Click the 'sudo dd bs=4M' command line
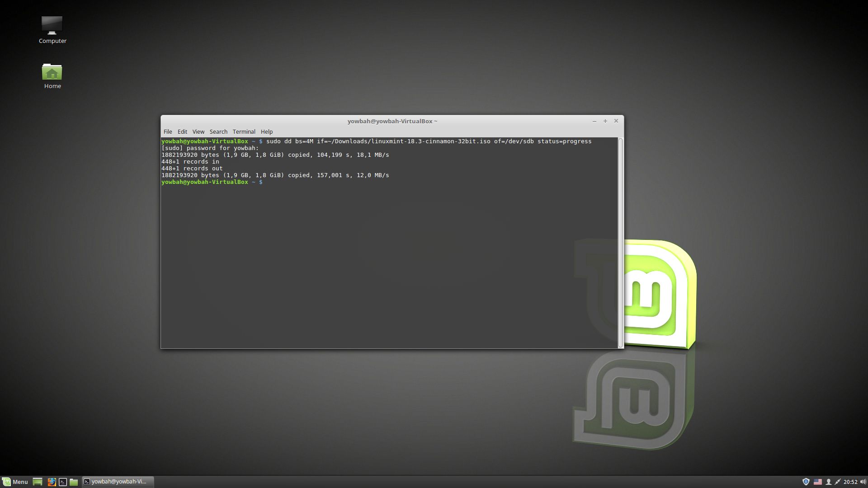868x488 pixels. pyautogui.click(x=376, y=141)
